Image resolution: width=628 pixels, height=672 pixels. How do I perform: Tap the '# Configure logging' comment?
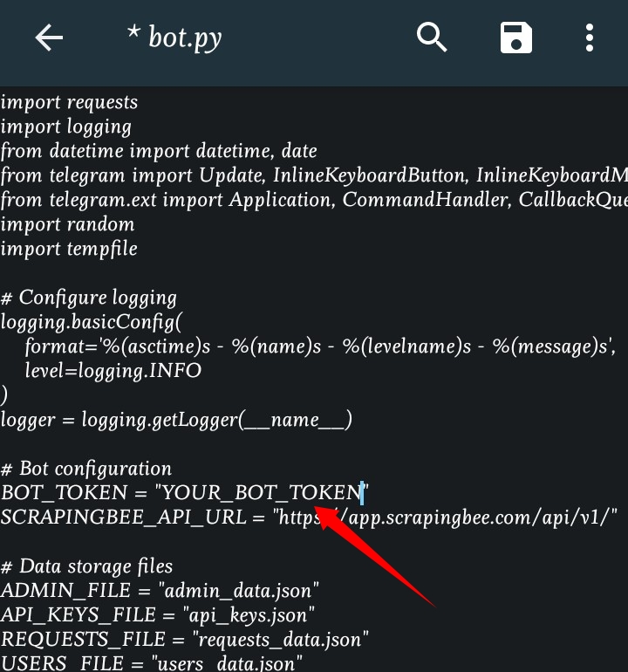pos(89,298)
